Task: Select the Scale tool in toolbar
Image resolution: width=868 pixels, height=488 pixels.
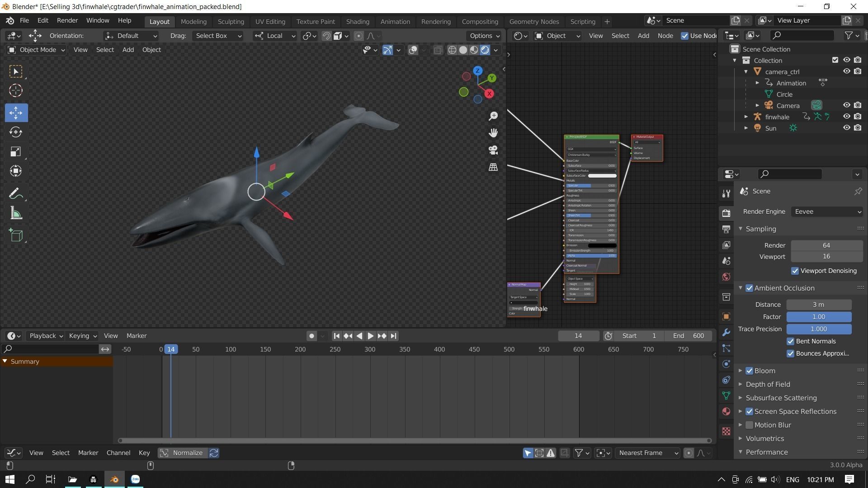Action: point(16,151)
